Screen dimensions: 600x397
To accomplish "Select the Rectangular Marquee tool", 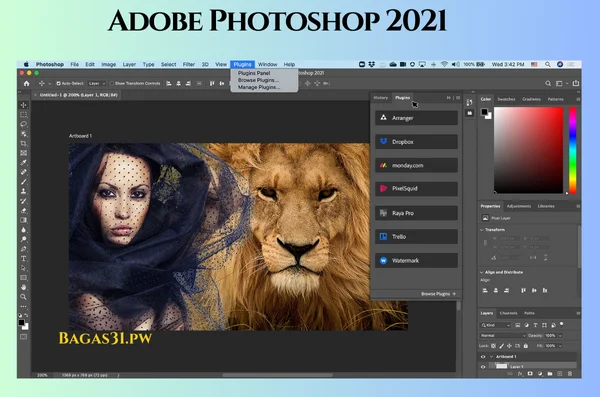I will point(24,114).
